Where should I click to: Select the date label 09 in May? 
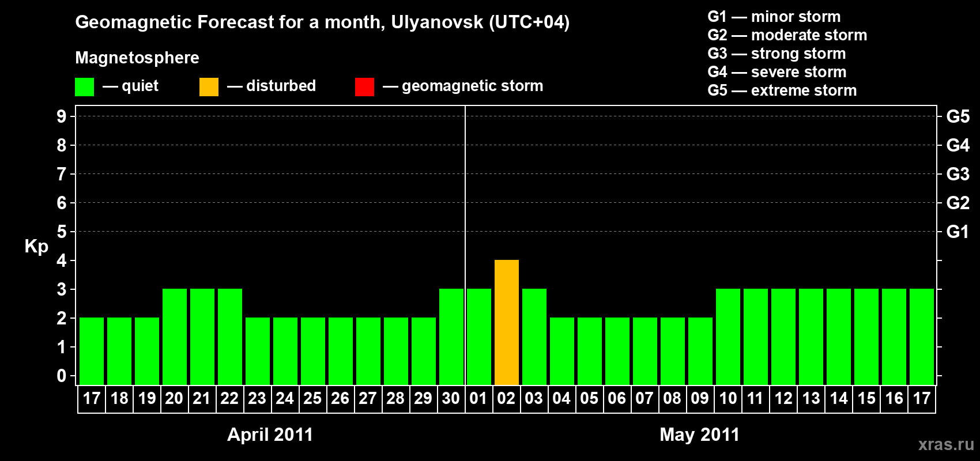pos(700,399)
